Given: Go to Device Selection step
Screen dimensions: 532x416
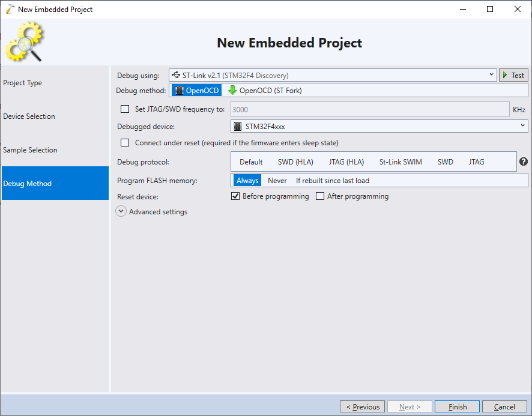Looking at the screenshot, I should point(55,116).
